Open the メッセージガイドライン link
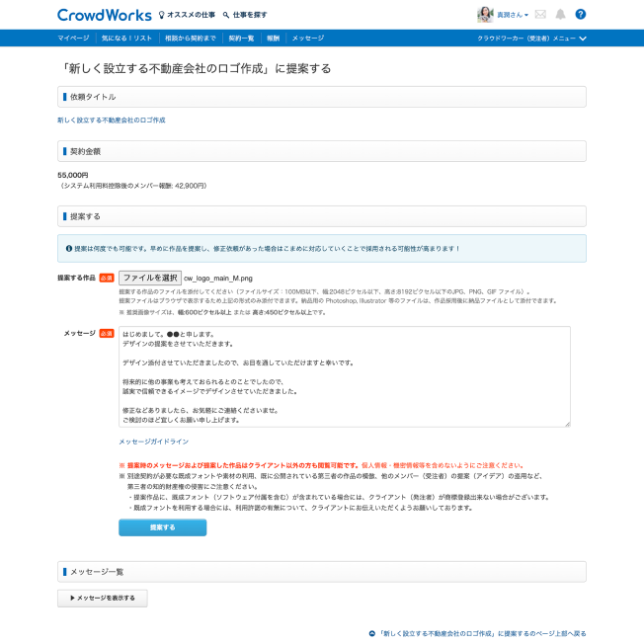Viewport: 644px width, 644px height. [x=153, y=442]
